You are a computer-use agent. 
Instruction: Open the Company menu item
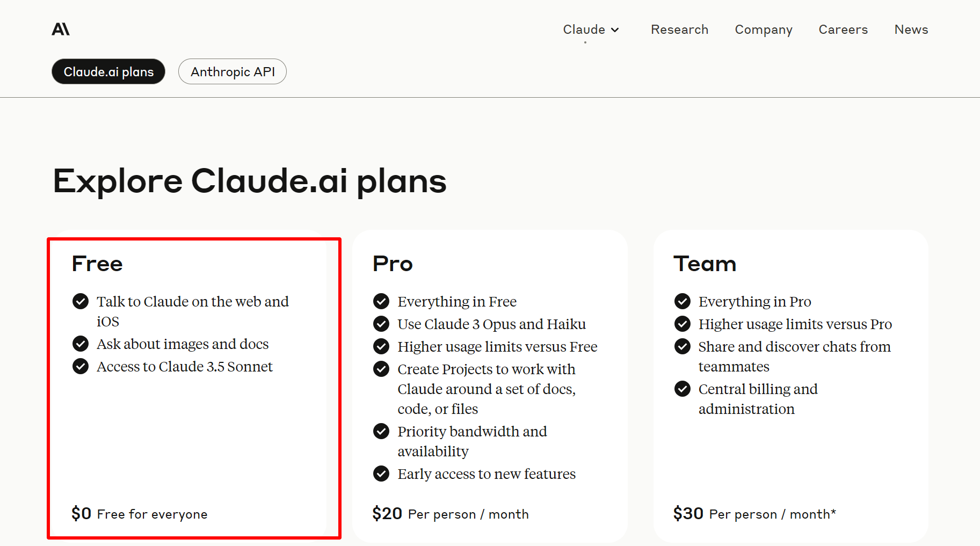pos(763,30)
